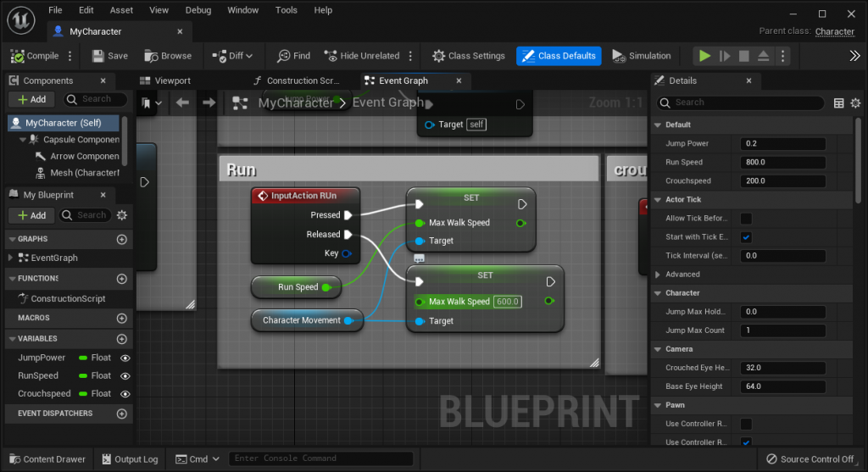Click Components search field
868x472 pixels.
tap(96, 99)
